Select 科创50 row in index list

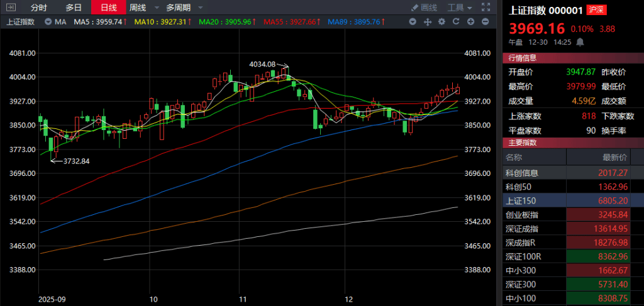pyautogui.click(x=518, y=187)
